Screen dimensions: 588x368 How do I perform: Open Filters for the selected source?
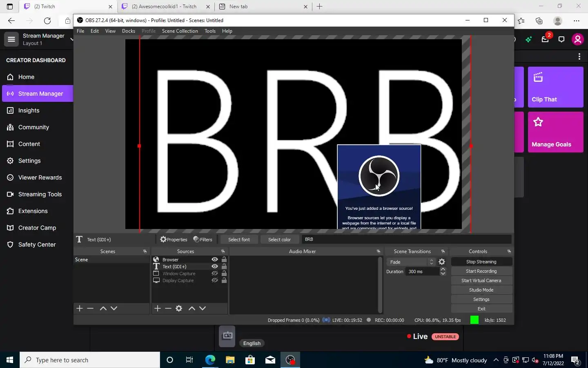pyautogui.click(x=203, y=240)
